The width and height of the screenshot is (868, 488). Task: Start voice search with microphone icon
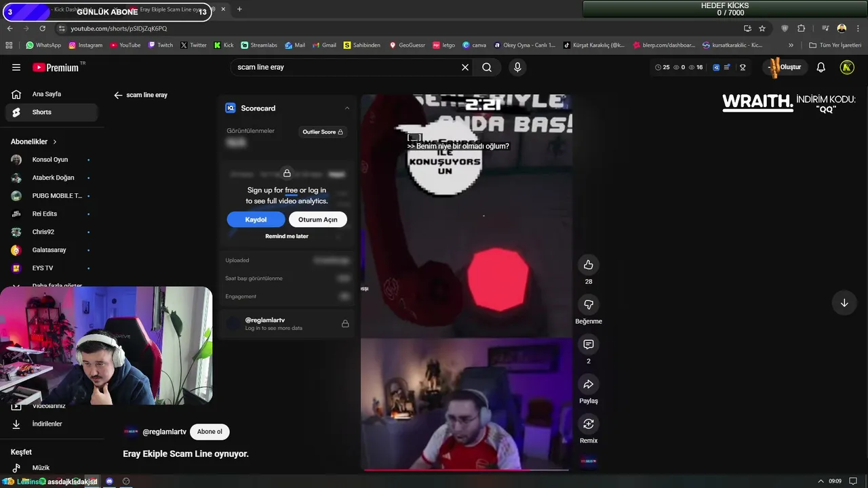click(x=517, y=67)
